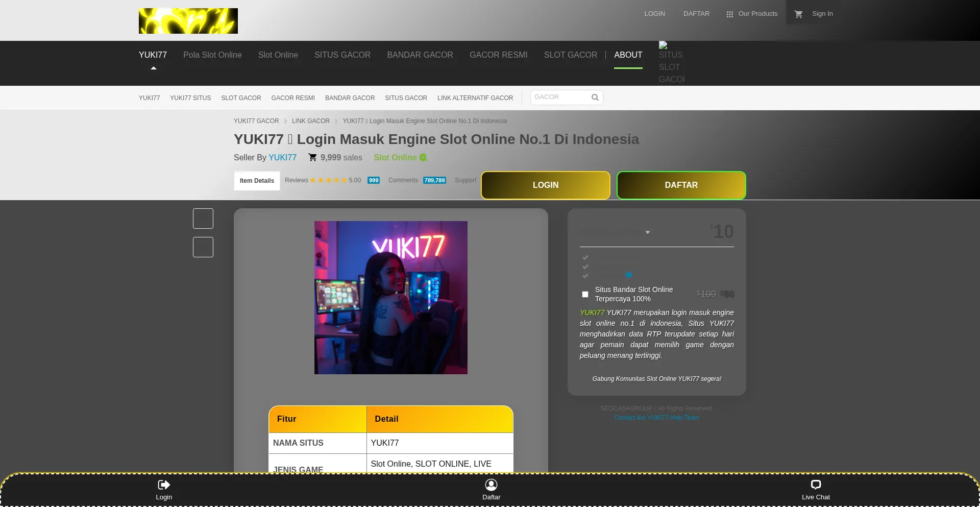Select the ABOUT menu item
Screen dimensions: 980x507
point(628,55)
